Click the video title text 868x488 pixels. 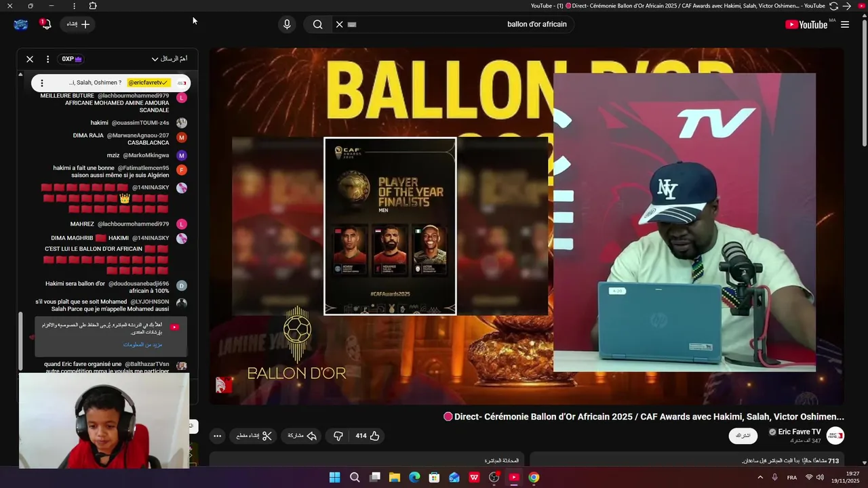pyautogui.click(x=644, y=417)
